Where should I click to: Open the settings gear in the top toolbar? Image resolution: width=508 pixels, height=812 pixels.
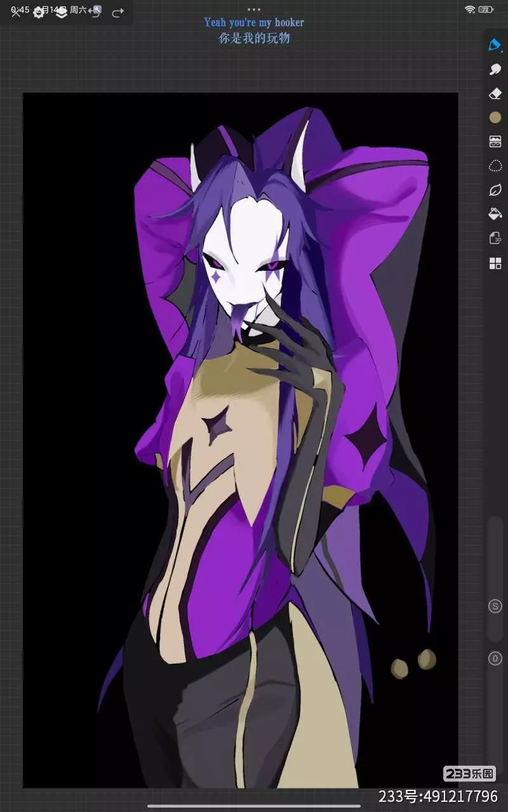(39, 13)
